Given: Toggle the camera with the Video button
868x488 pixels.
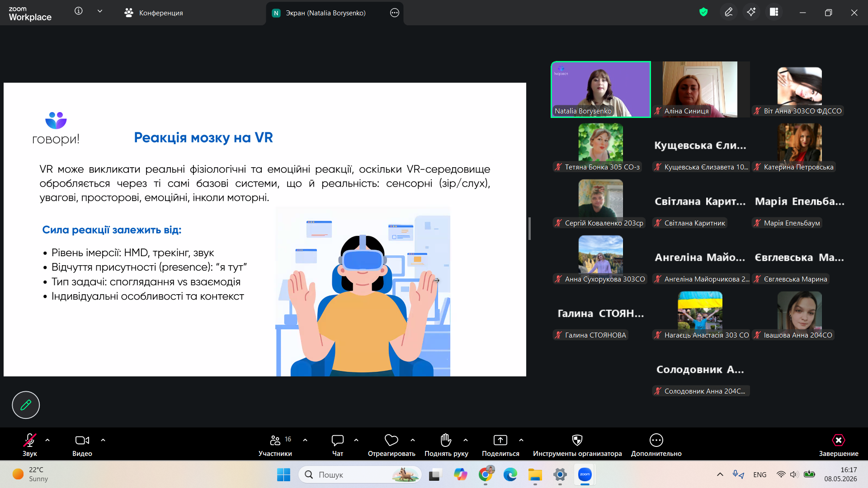Looking at the screenshot, I should (x=82, y=446).
